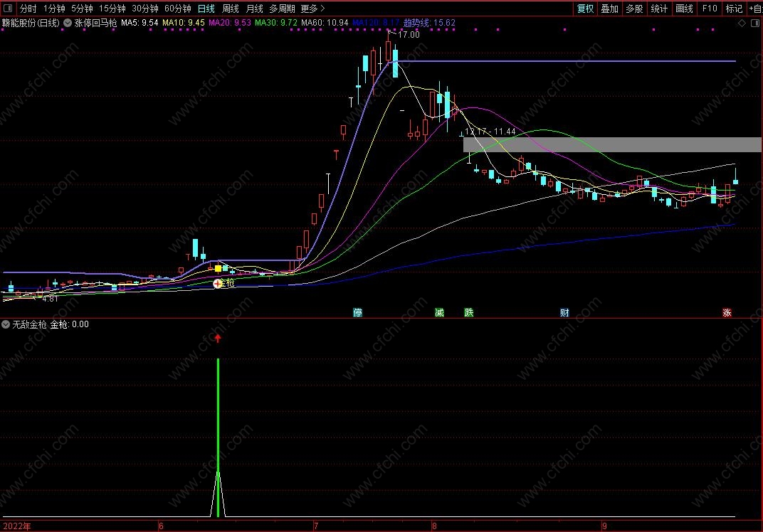
Task: Toggle the right side panel icon
Action: point(755,23)
